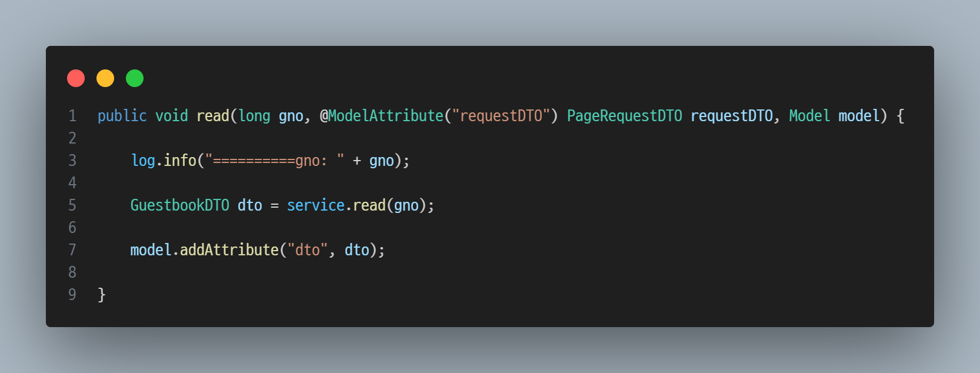Click line number 3 in gutter

tap(72, 161)
